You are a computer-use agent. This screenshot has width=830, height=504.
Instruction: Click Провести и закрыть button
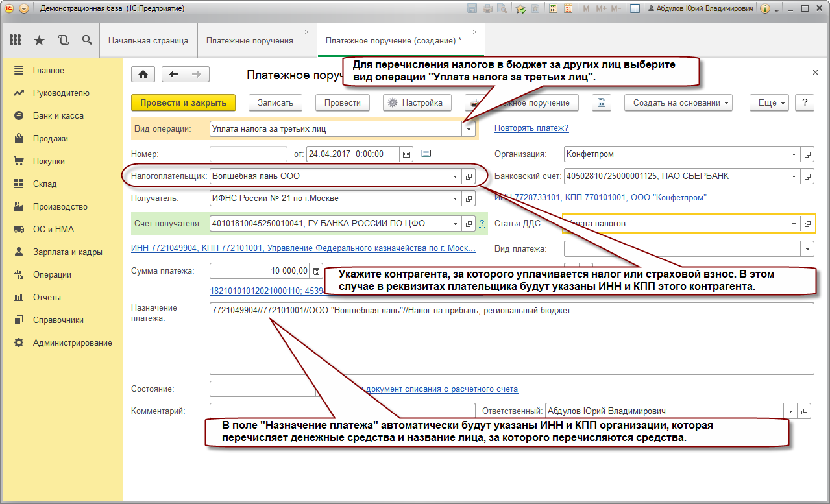pyautogui.click(x=183, y=102)
